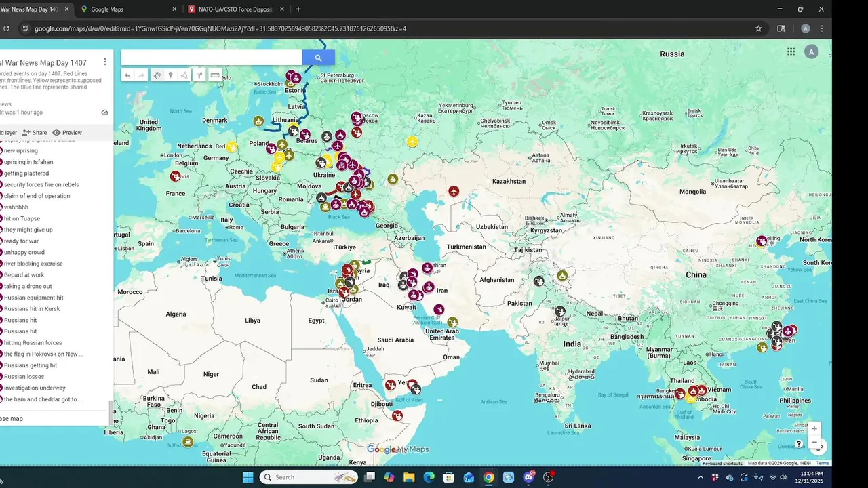
Task: Open a new browser tab
Action: (x=298, y=9)
